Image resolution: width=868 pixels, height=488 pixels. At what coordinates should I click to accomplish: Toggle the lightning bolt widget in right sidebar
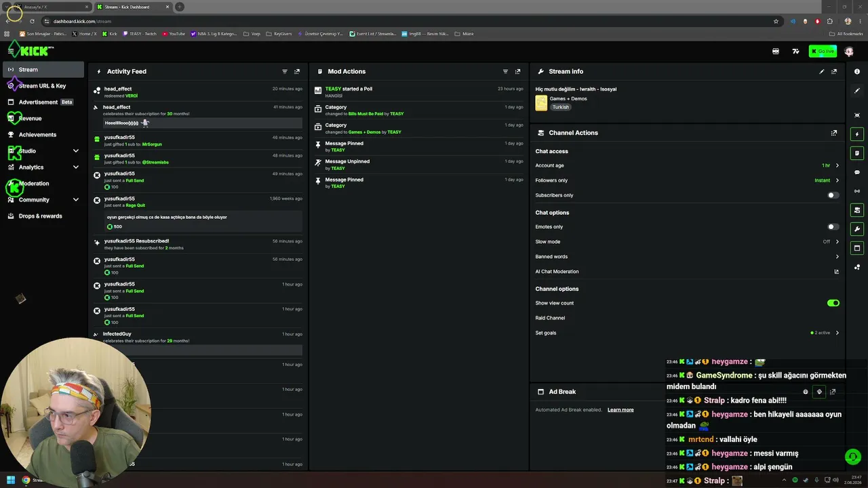pos(857,134)
